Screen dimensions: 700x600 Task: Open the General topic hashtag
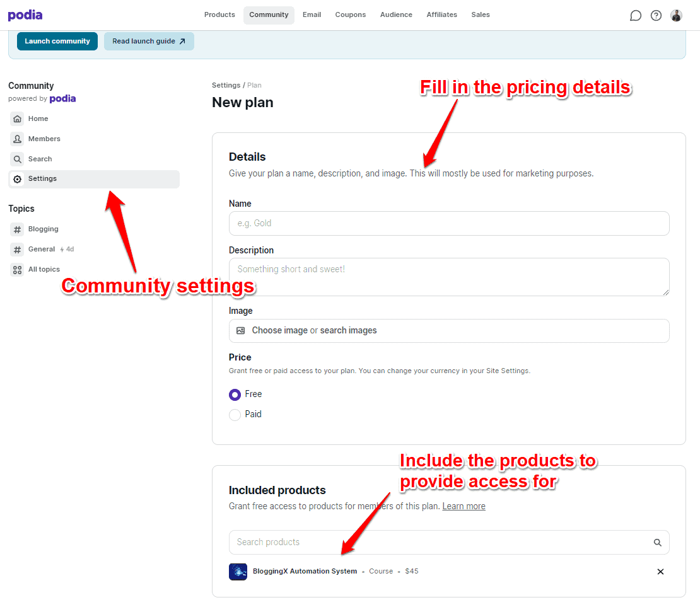[x=17, y=249]
